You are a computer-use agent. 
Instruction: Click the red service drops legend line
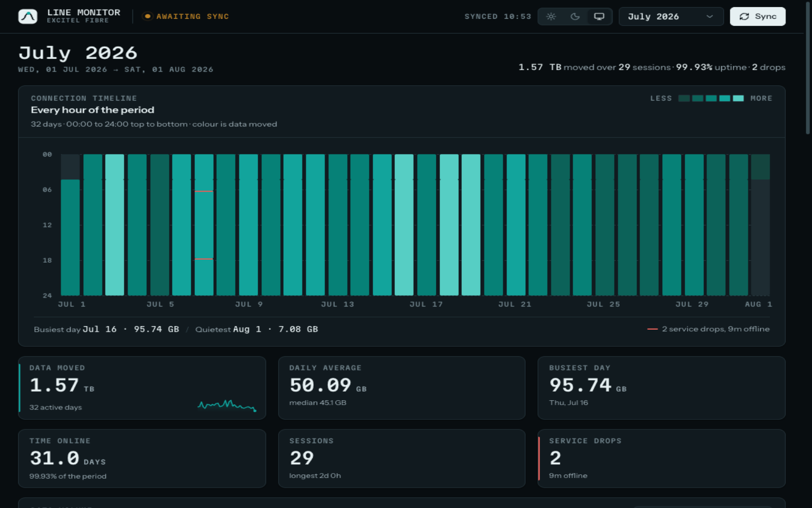pyautogui.click(x=653, y=329)
